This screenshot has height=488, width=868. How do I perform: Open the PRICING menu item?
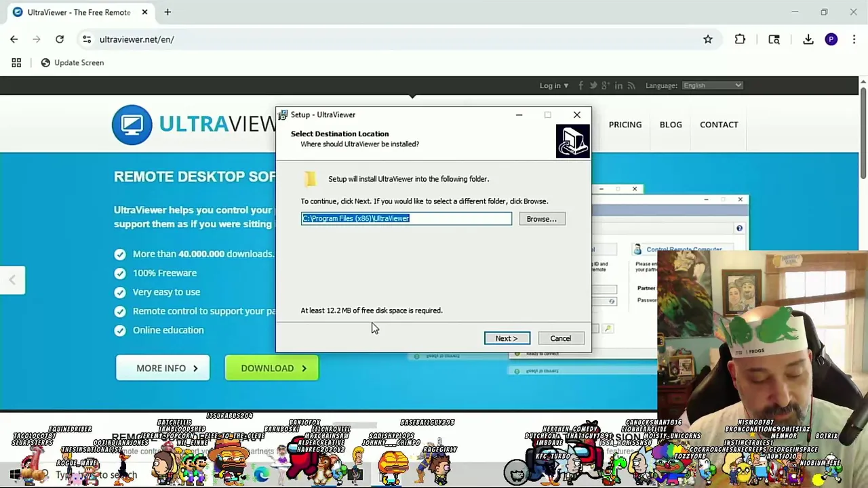pyautogui.click(x=625, y=125)
